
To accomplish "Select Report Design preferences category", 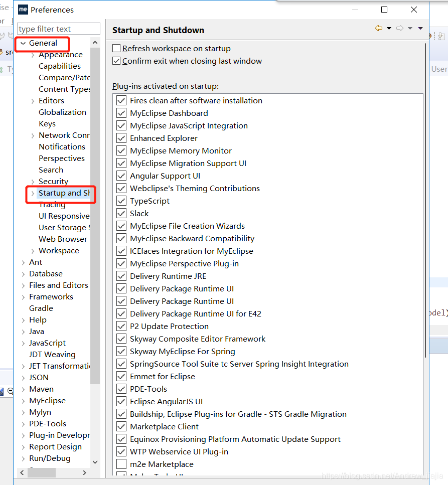I will tap(55, 447).
